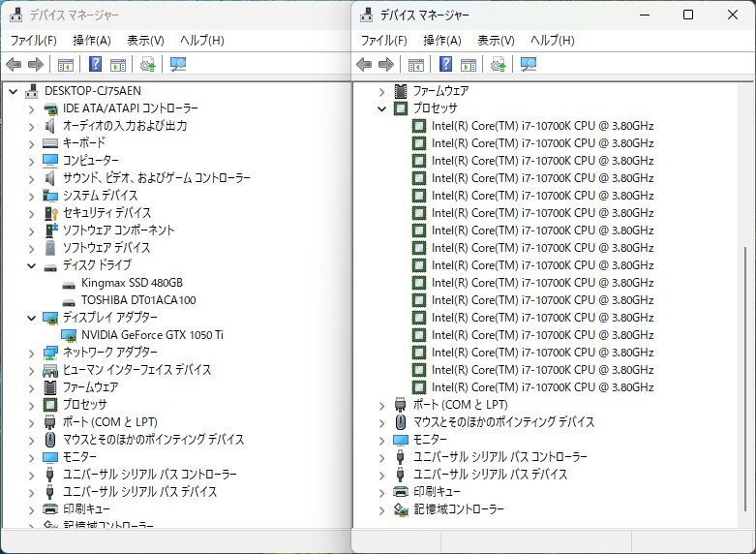
Task: Open 表示(V) menu in left window
Action: pyautogui.click(x=145, y=41)
